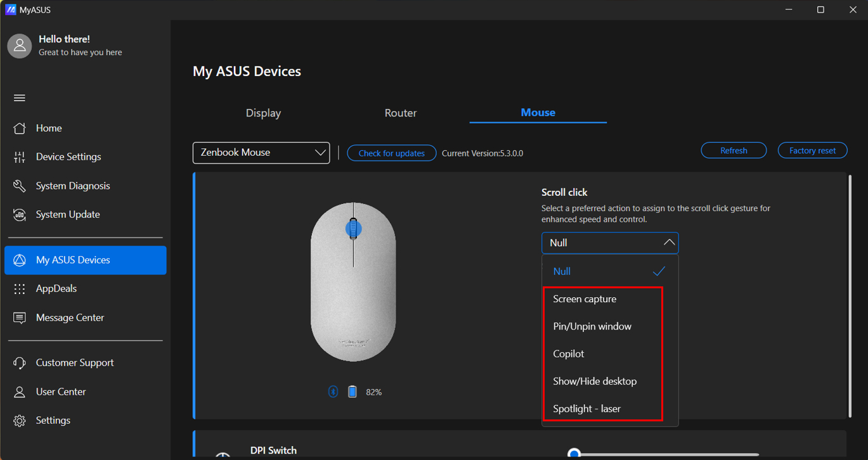Choose Copilot as scroll click action

click(610, 354)
